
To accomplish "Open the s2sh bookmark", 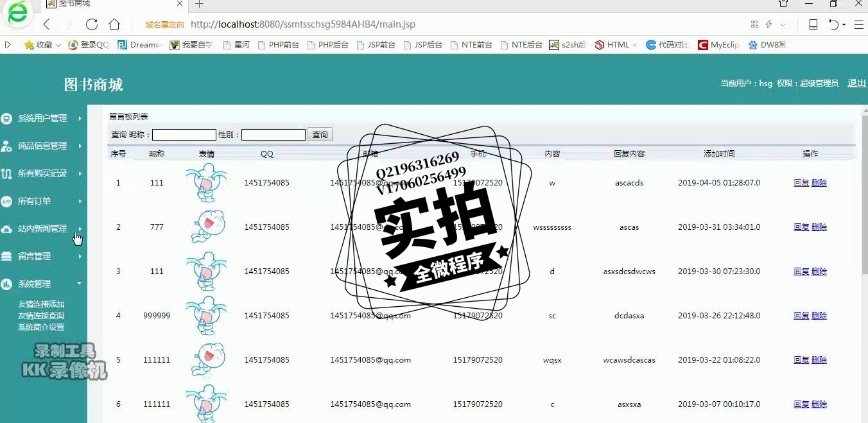I will [568, 45].
